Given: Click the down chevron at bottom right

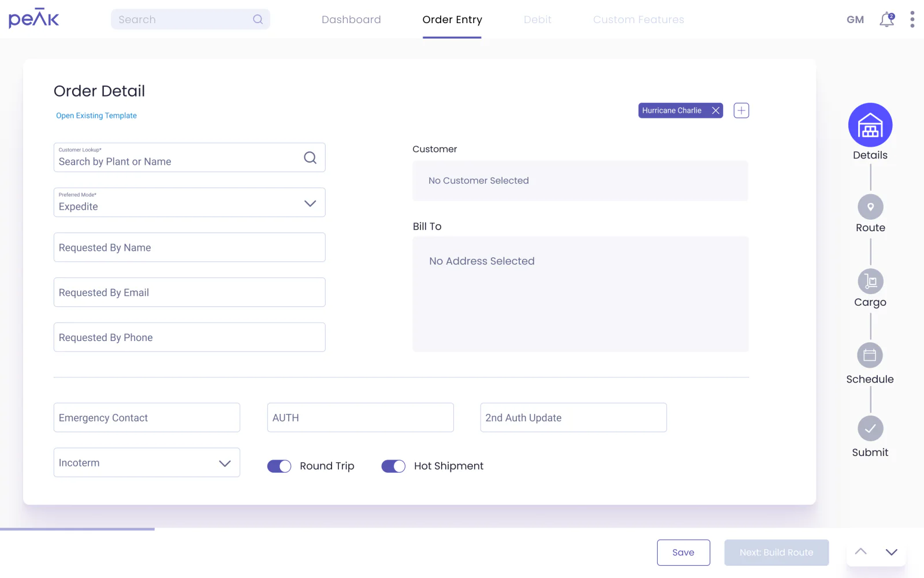Looking at the screenshot, I should 892,552.
